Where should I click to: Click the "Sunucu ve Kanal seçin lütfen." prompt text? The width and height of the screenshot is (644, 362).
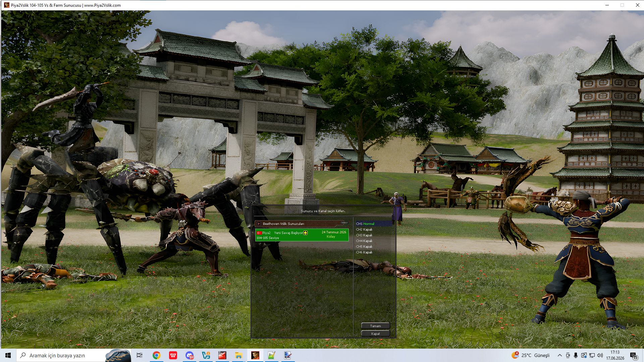323,211
